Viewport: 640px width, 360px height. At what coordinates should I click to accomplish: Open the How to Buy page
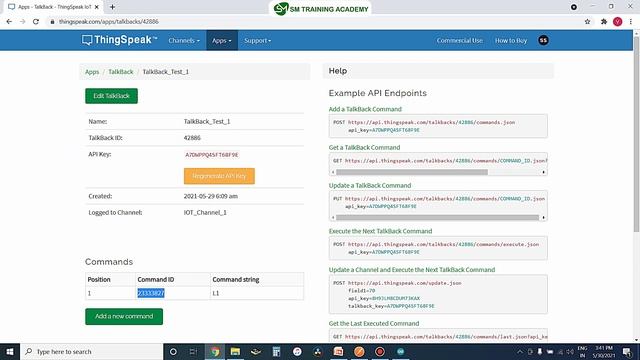[x=511, y=40]
